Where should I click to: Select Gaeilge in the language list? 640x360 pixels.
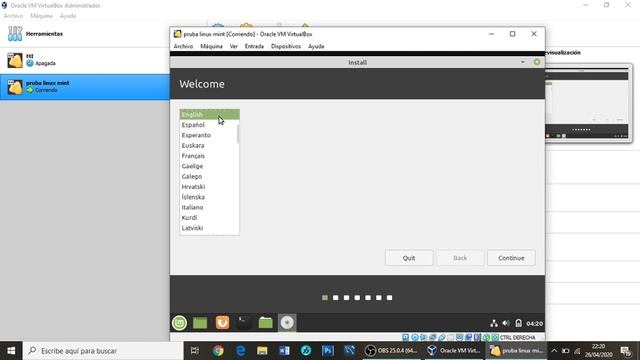pyautogui.click(x=208, y=166)
